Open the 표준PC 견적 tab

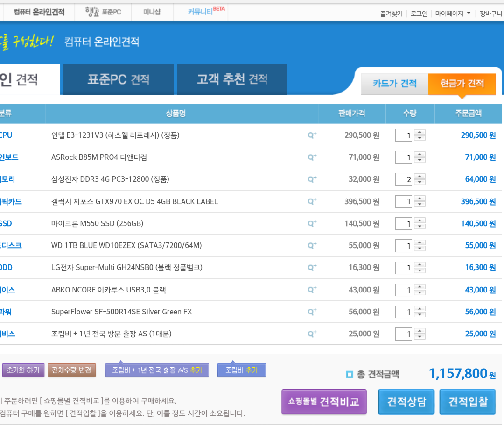[x=118, y=79]
